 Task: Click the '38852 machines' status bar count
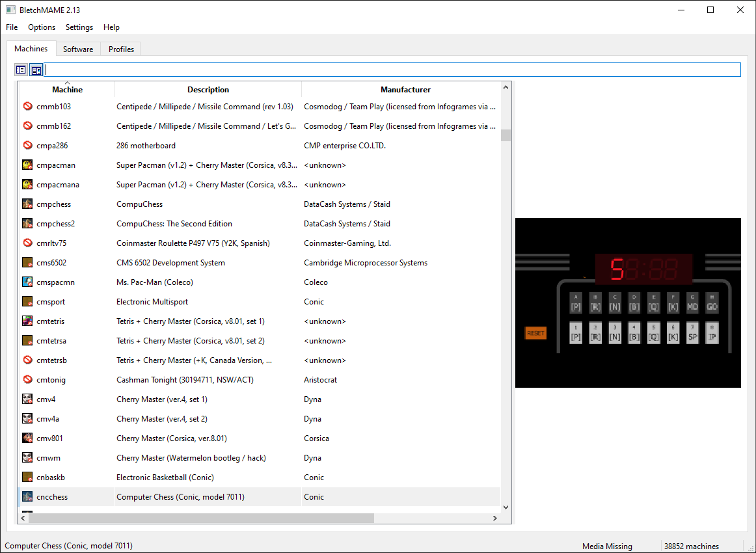tap(692, 546)
